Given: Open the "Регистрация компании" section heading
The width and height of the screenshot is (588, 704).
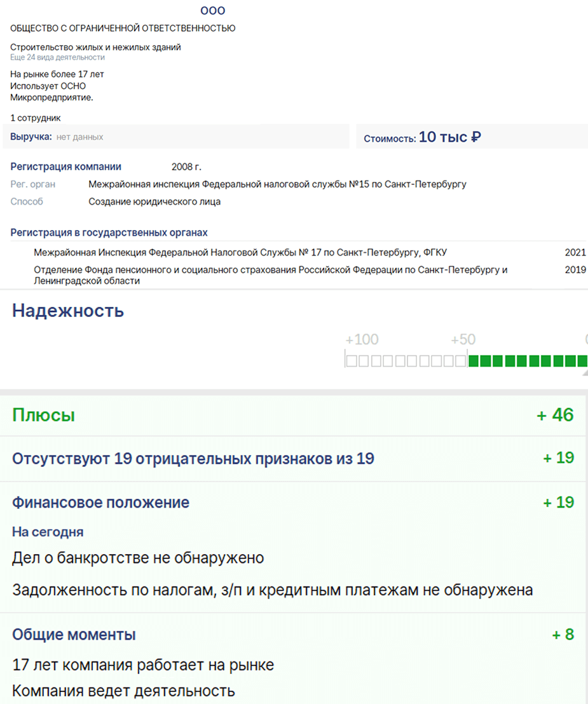Looking at the screenshot, I should click(65, 166).
